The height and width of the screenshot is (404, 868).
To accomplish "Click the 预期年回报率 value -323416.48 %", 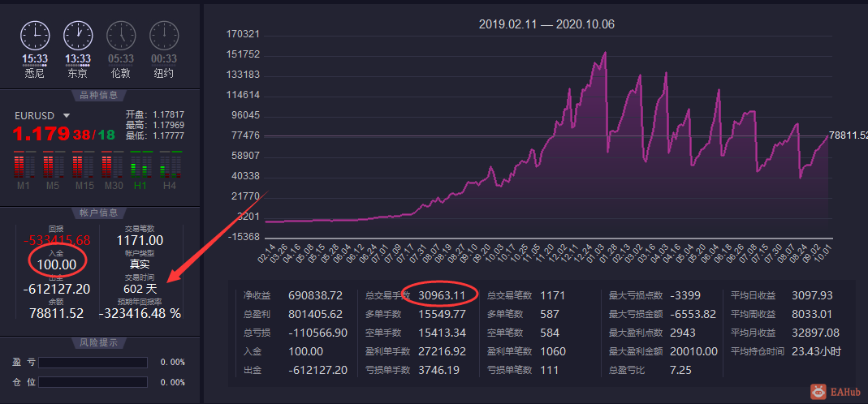I will pyautogui.click(x=140, y=313).
